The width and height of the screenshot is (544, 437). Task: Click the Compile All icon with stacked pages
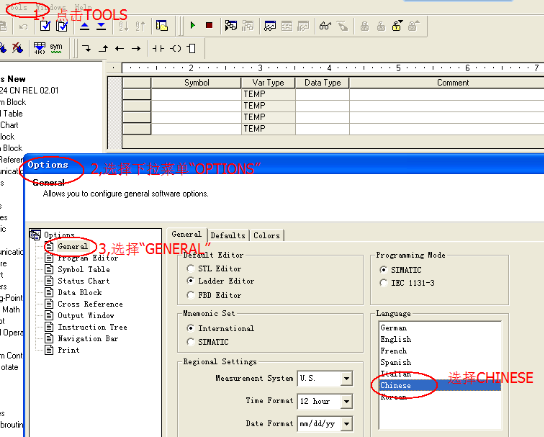click(x=62, y=26)
